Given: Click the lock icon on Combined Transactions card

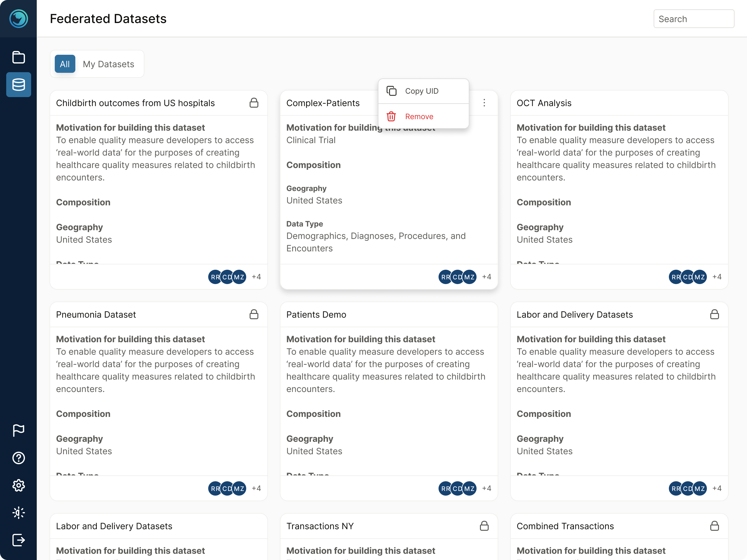Looking at the screenshot, I should coord(715,525).
